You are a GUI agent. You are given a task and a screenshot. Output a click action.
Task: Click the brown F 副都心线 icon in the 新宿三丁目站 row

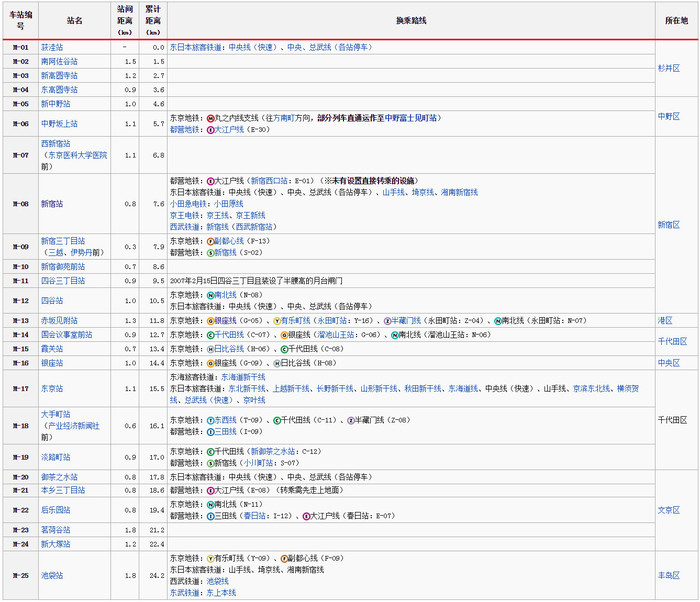211,242
